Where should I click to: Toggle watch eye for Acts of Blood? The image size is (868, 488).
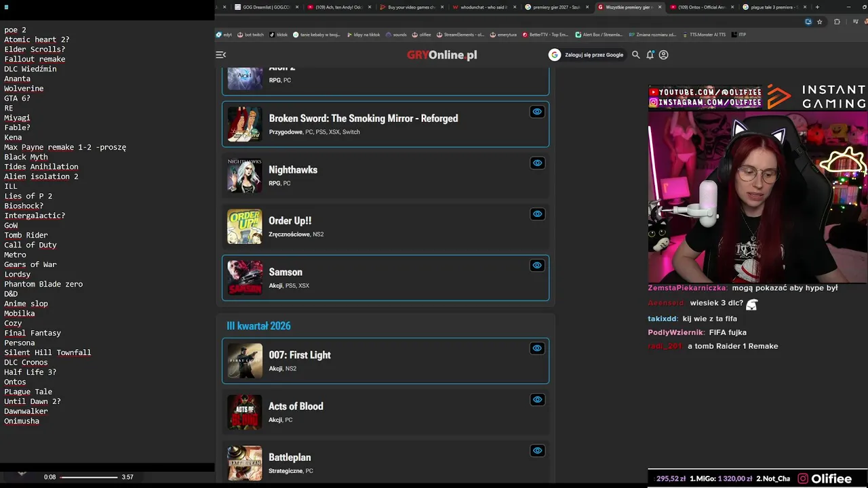point(537,399)
